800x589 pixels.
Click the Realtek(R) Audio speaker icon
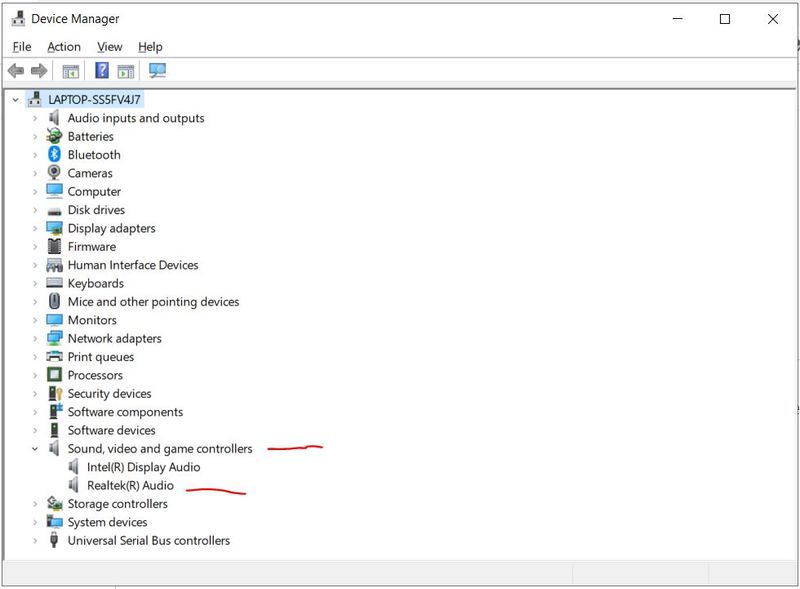click(x=73, y=484)
